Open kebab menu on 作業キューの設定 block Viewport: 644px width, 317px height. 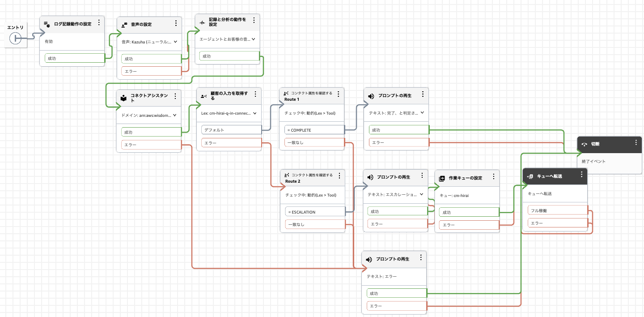(x=493, y=177)
